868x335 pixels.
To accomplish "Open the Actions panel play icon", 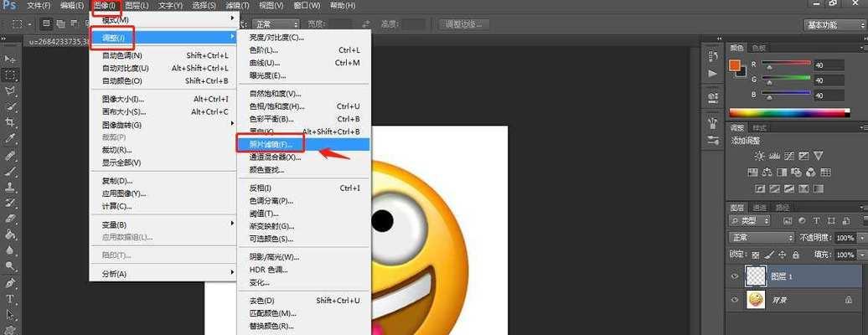I will (x=712, y=73).
